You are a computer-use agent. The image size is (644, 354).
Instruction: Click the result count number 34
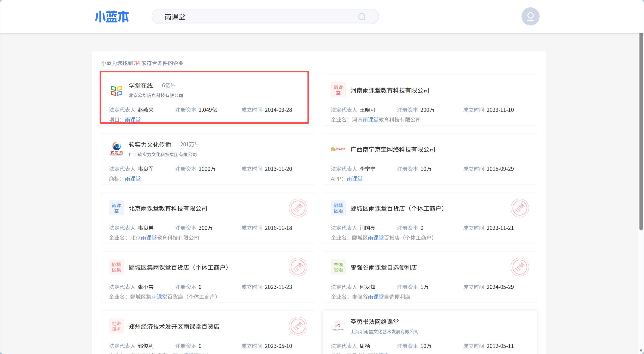coord(137,63)
